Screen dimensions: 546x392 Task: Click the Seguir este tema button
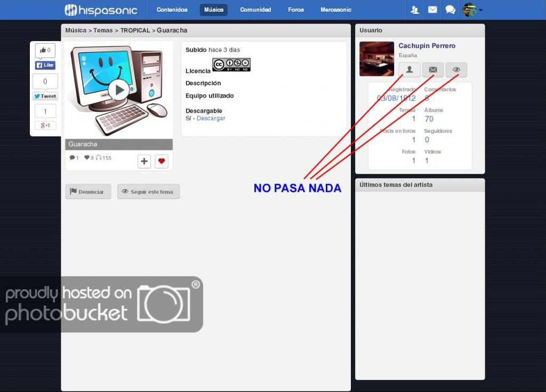(x=149, y=191)
